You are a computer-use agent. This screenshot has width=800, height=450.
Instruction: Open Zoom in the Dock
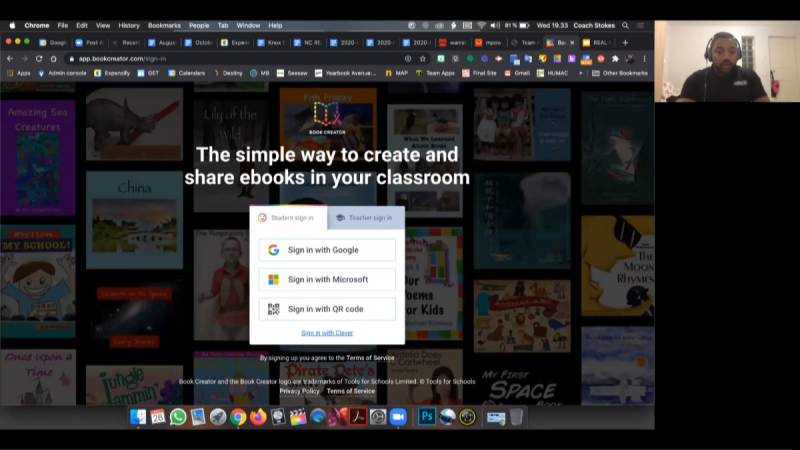398,417
